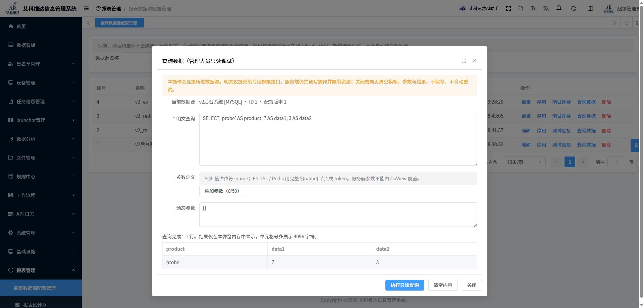Click the header refresh icon
This screenshot has width=644, height=308.
point(574,8)
